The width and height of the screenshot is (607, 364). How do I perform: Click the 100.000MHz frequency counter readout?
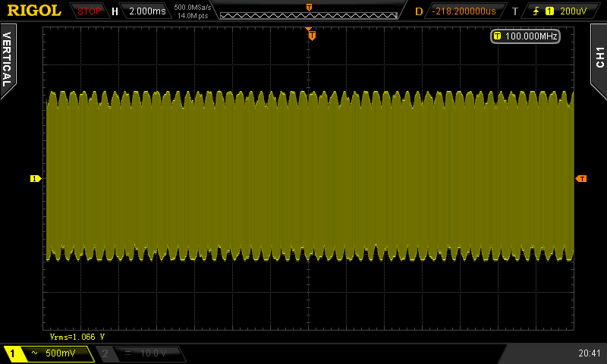(525, 36)
